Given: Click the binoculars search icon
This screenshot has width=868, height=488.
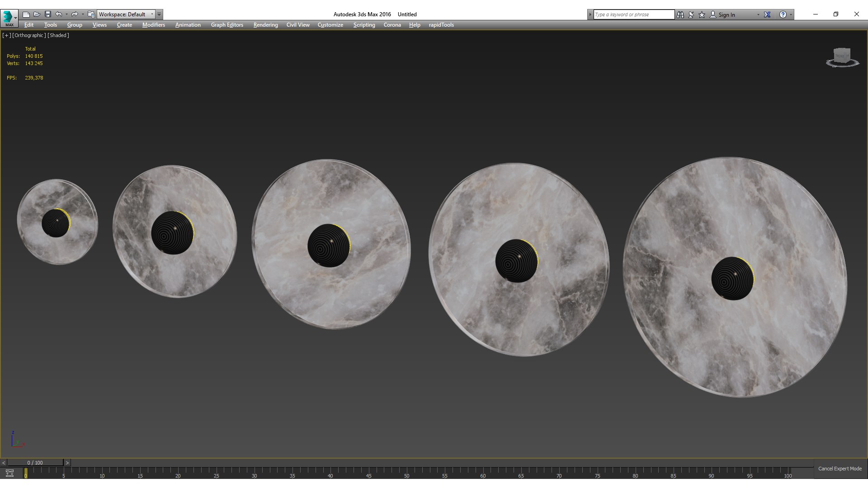Looking at the screenshot, I should coord(680,14).
